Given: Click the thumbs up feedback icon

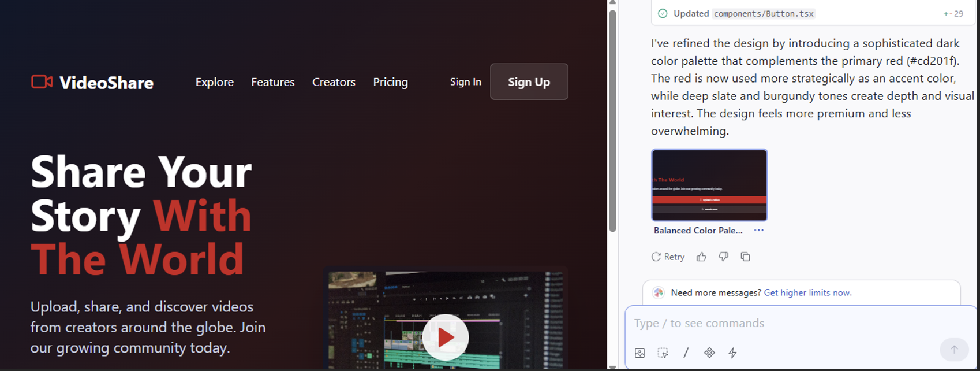Looking at the screenshot, I should tap(701, 257).
